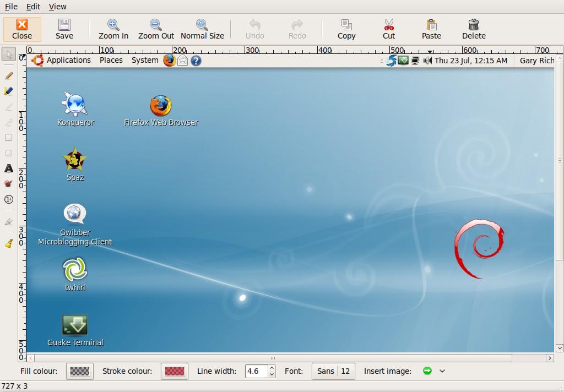Select the crop tool
The image size is (564, 392).
coord(9,221)
